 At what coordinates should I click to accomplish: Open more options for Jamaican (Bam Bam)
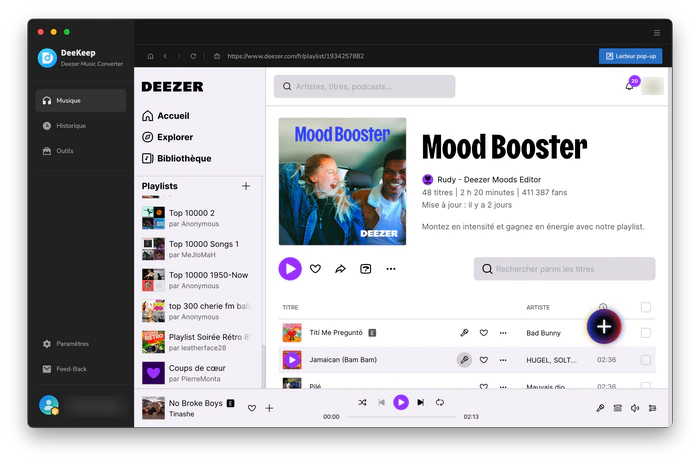click(503, 360)
